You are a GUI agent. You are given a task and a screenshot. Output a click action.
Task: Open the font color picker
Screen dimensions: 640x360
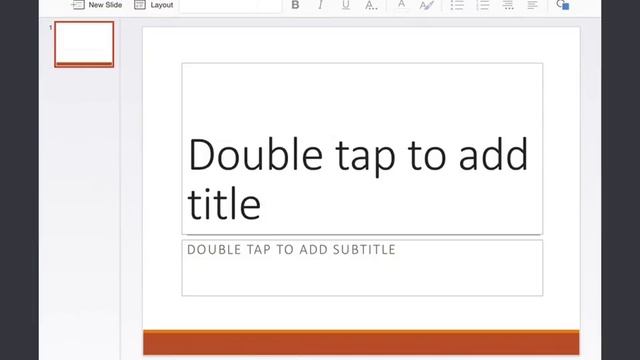click(402, 4)
